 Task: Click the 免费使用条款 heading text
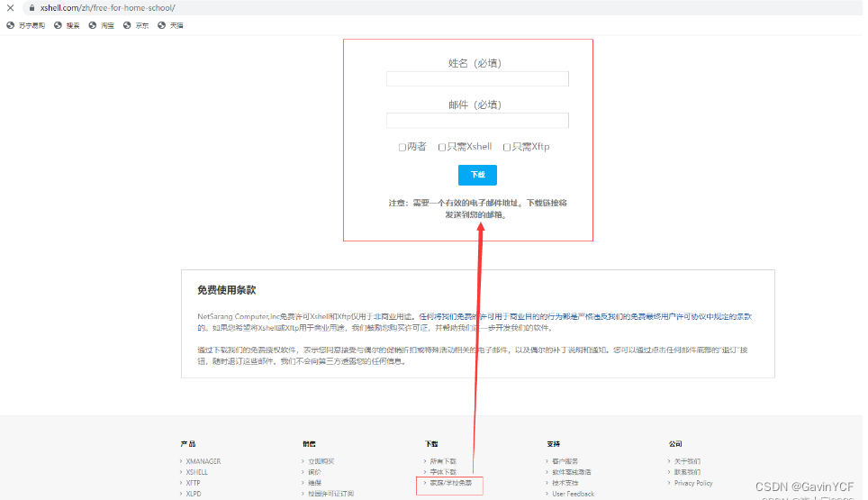pos(226,290)
